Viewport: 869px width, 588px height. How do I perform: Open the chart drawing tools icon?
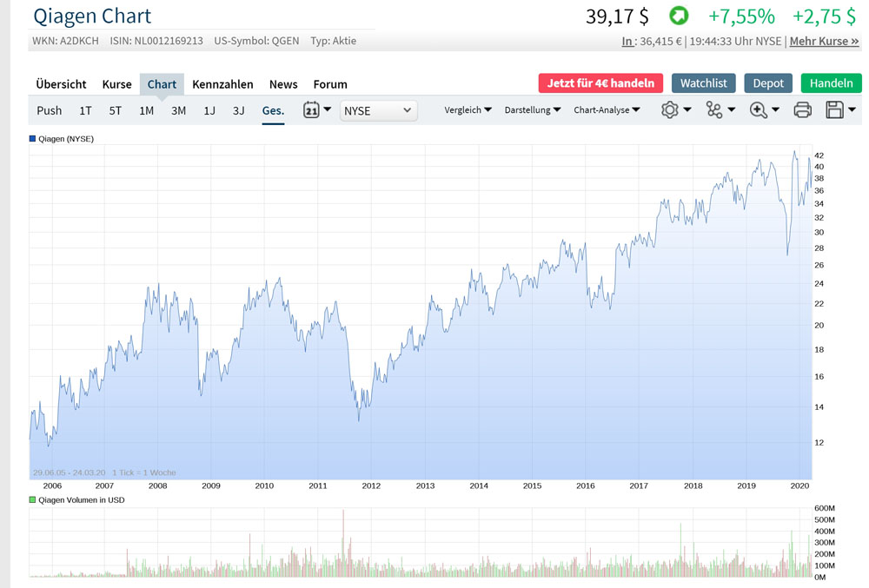(714, 110)
